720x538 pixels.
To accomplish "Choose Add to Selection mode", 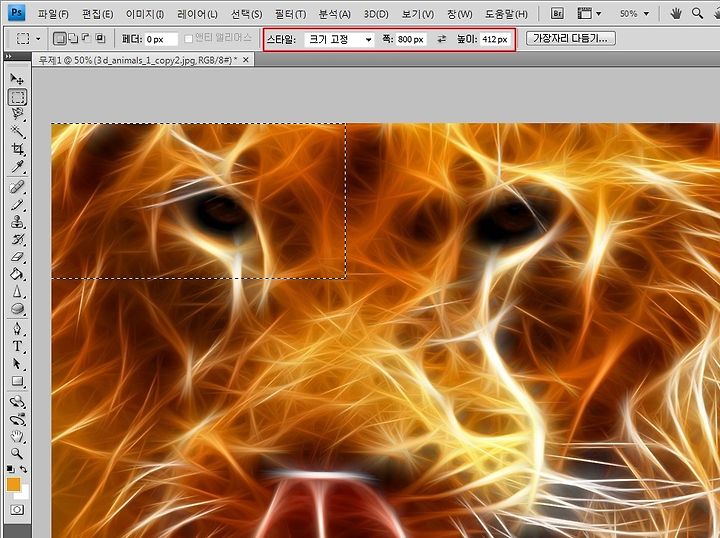I will pyautogui.click(x=73, y=39).
